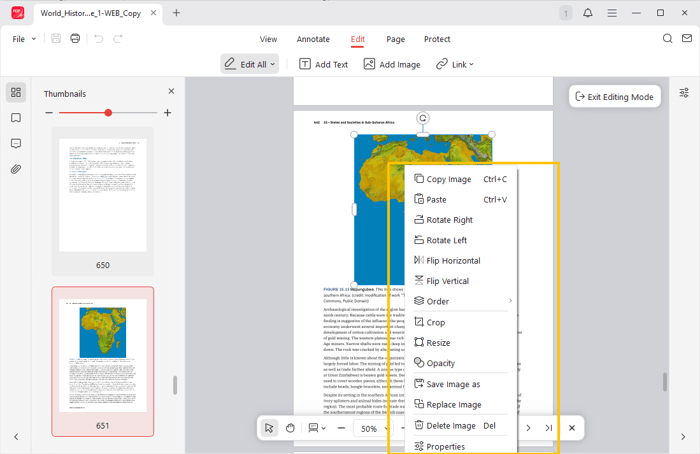
Task: Click the redo arrow icon
Action: [118, 39]
